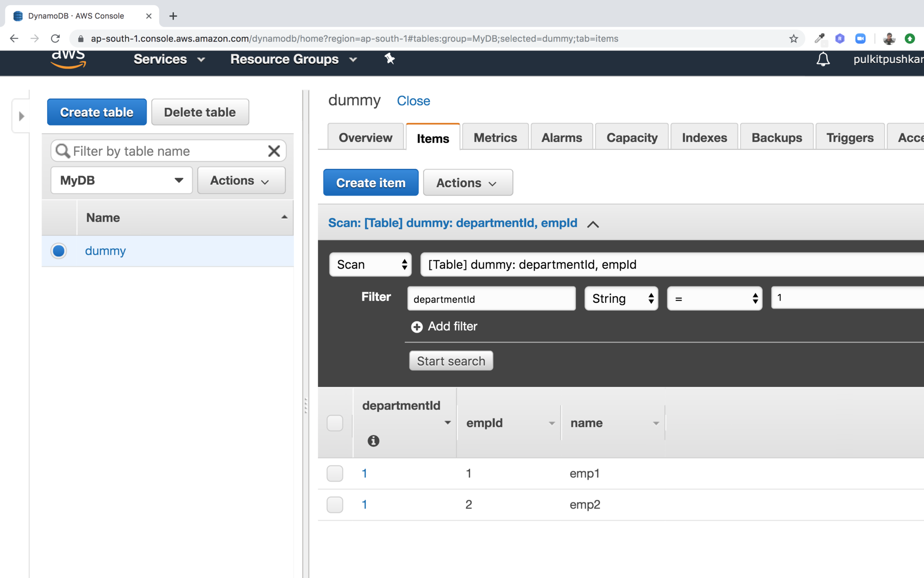This screenshot has width=924, height=578.
Task: Switch to the Metrics tab
Action: tap(495, 137)
